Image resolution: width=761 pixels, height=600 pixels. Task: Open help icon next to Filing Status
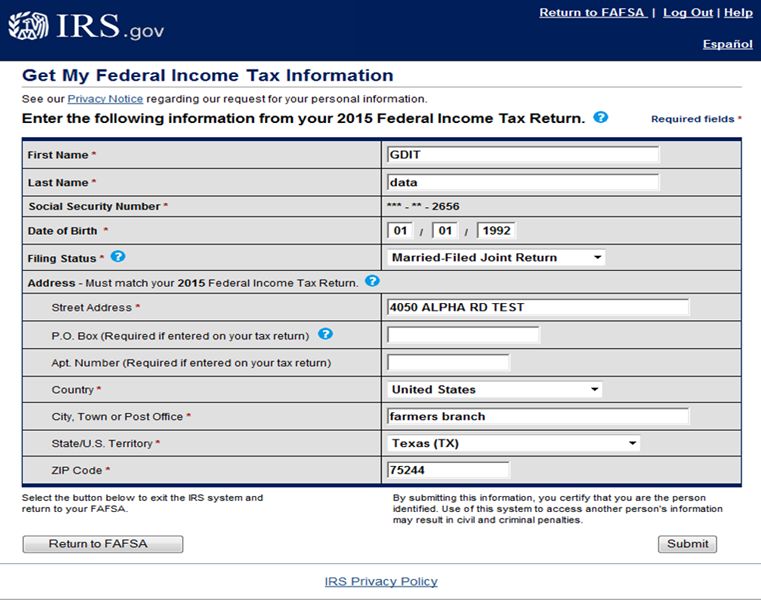pos(118,256)
